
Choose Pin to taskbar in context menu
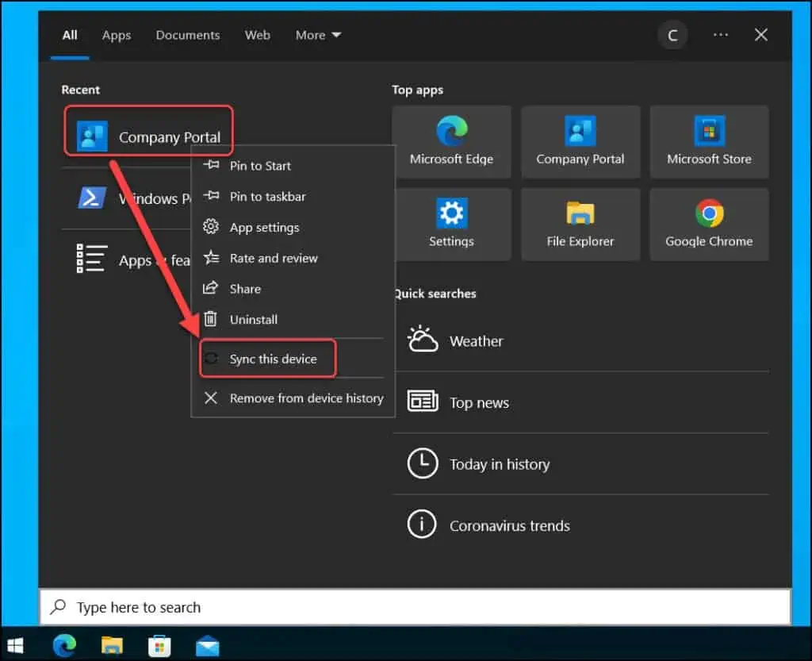point(293,196)
